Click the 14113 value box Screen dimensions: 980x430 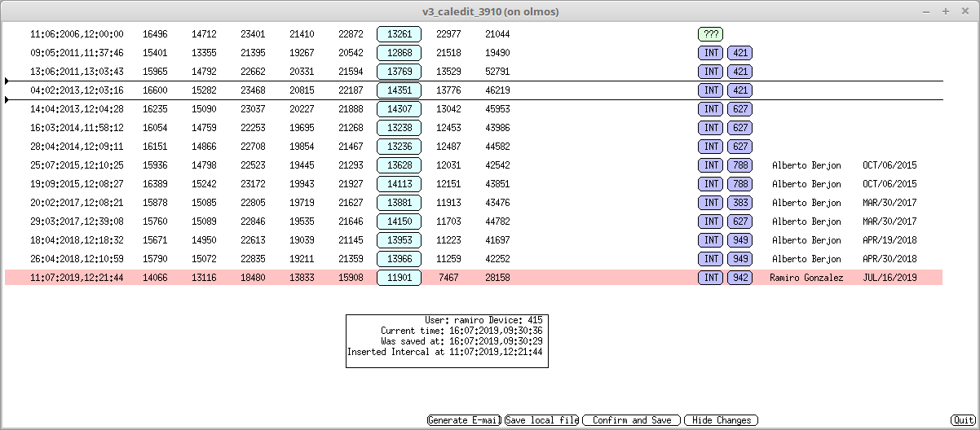pyautogui.click(x=400, y=184)
